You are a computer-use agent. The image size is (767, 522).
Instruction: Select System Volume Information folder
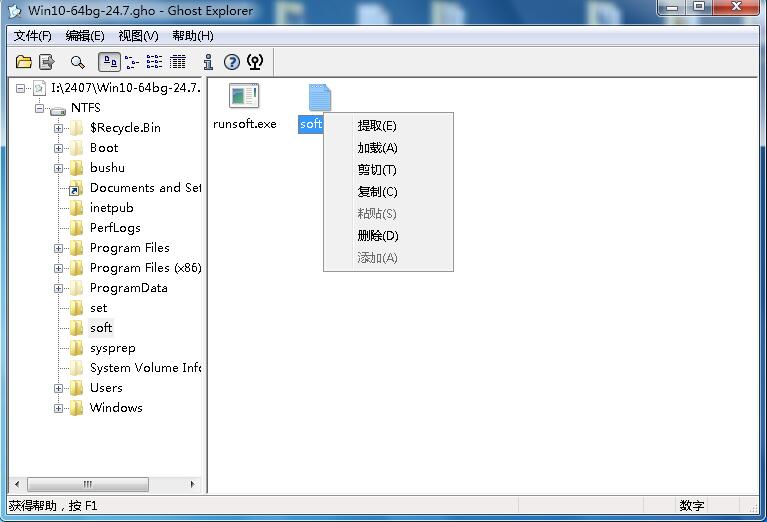tap(145, 368)
